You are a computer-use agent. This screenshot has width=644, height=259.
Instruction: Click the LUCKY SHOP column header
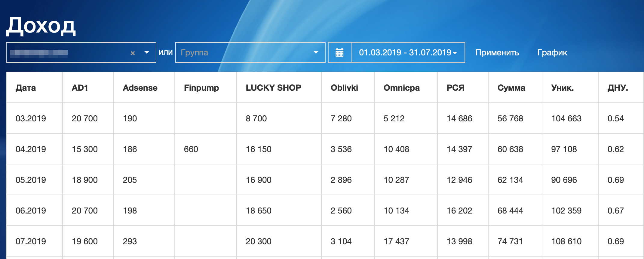(x=273, y=88)
